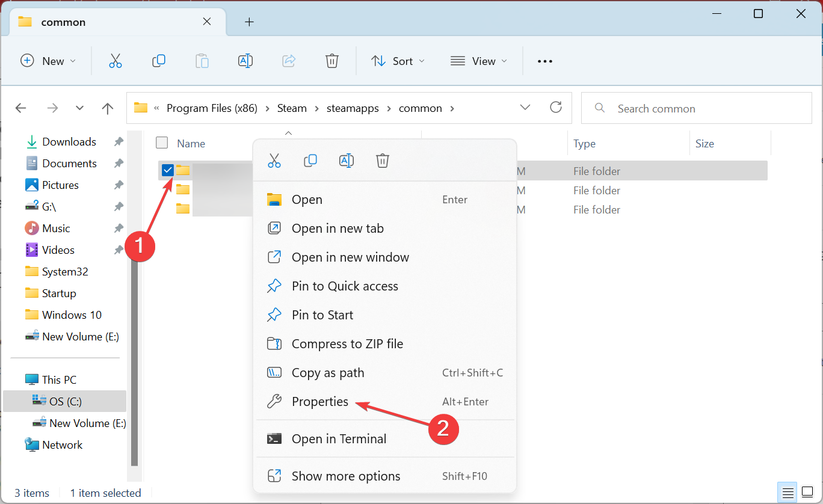Click the Paste icon in the top toolbar

(202, 61)
